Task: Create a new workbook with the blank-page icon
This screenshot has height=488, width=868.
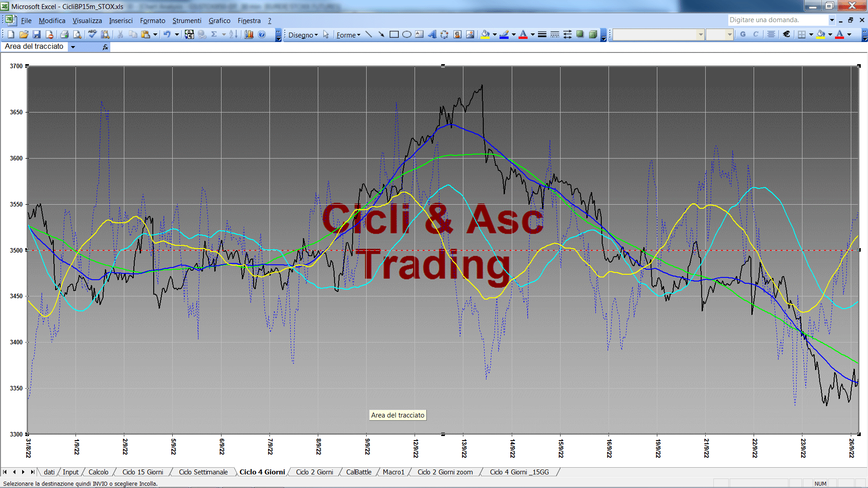Action: point(11,35)
